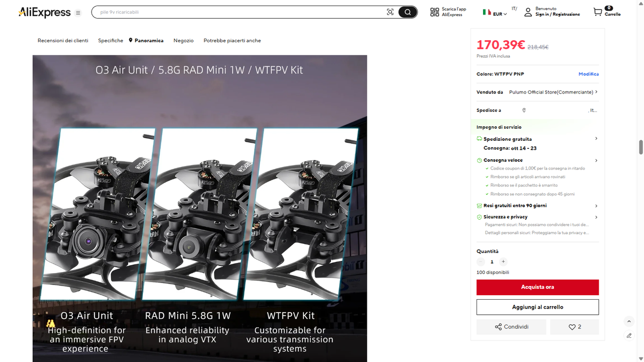Click the location pin beside Spedisce a
The width and height of the screenshot is (644, 362).
pos(524,110)
